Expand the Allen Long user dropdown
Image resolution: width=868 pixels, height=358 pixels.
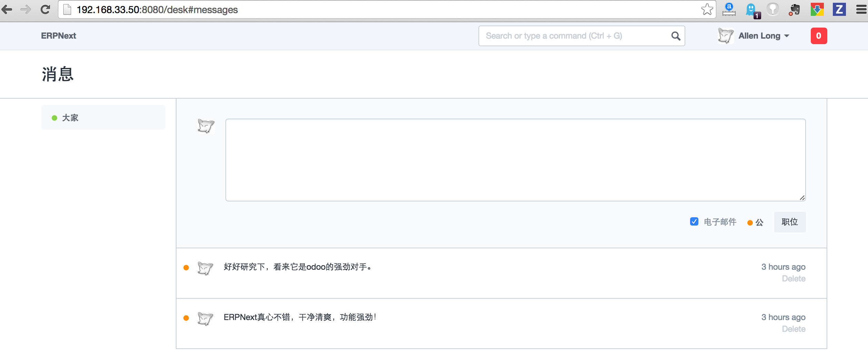(763, 36)
